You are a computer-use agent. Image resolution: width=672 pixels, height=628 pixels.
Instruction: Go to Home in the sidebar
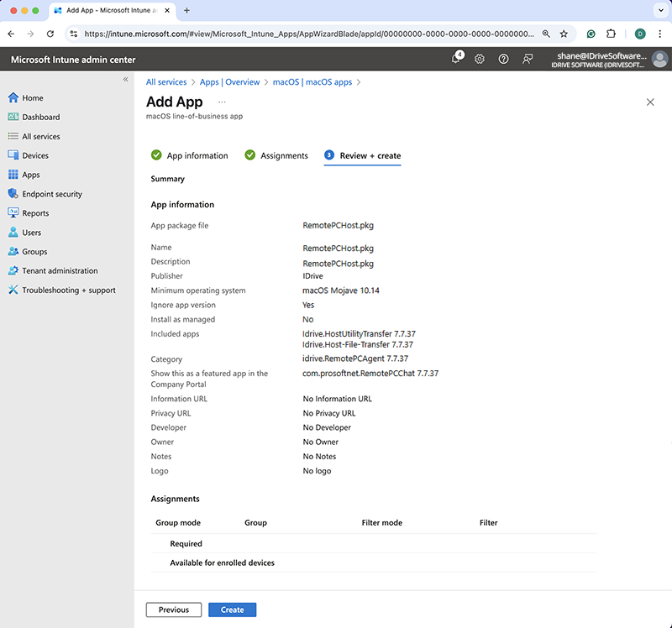click(x=33, y=98)
